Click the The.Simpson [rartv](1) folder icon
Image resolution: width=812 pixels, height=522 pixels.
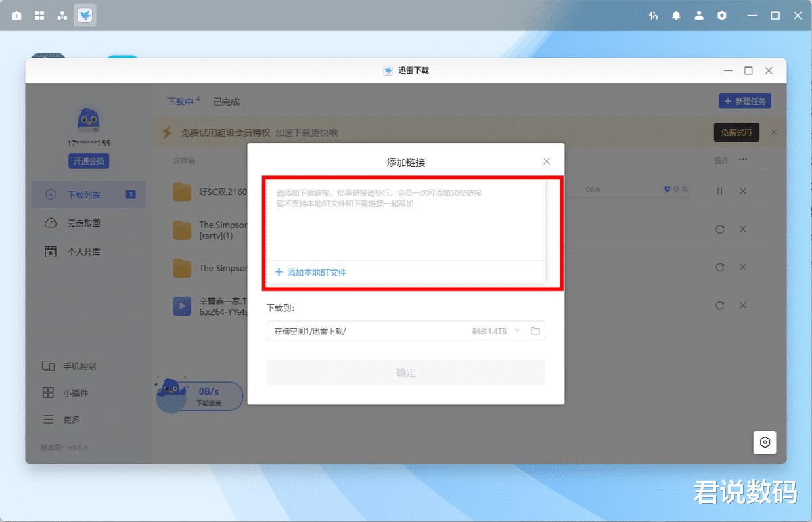click(x=181, y=230)
